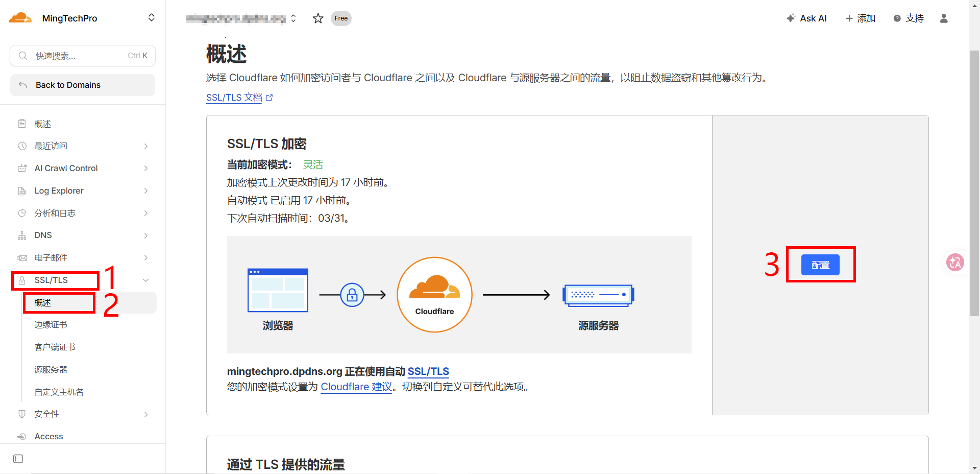Open the Cloudflare 建议 link
This screenshot has width=980, height=474.
(x=356, y=387)
